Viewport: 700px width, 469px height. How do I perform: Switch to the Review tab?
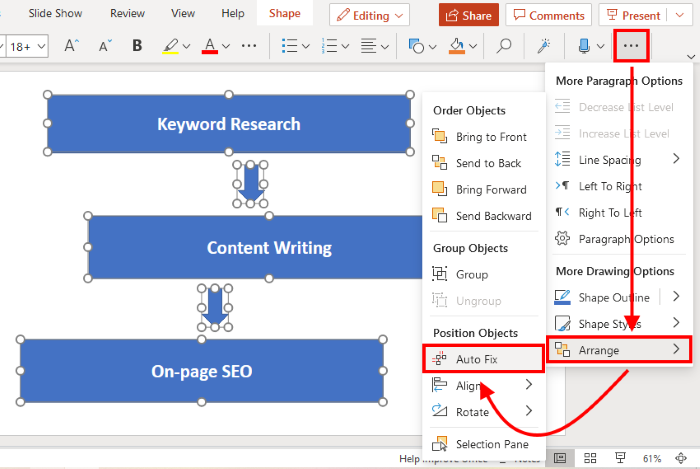point(127,13)
